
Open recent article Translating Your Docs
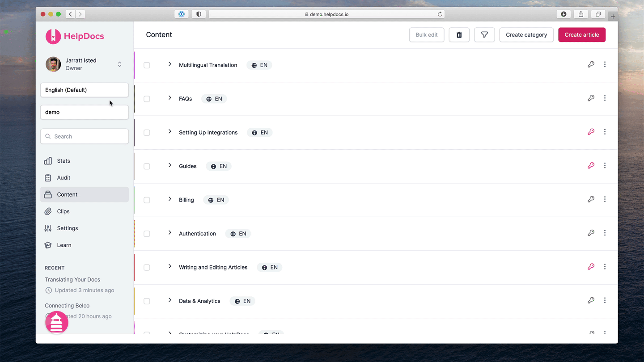click(x=72, y=280)
